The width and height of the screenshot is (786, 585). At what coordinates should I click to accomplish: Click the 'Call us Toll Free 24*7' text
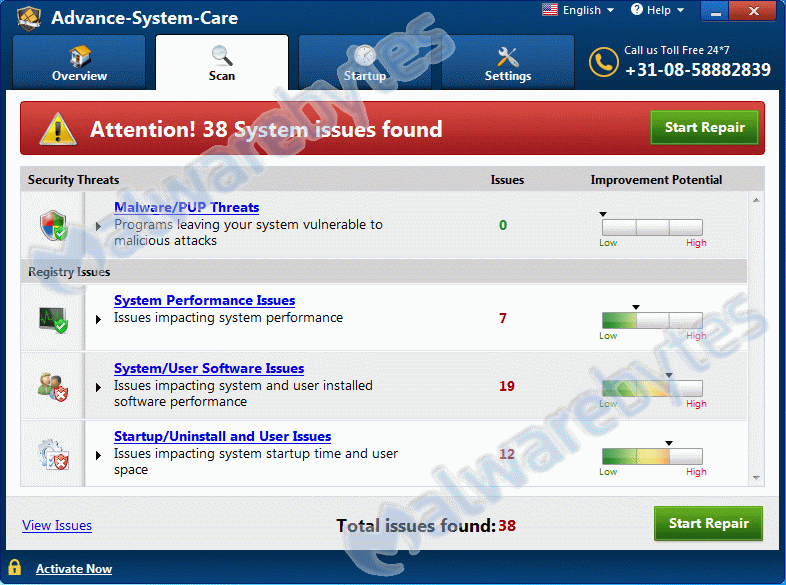coord(677,50)
